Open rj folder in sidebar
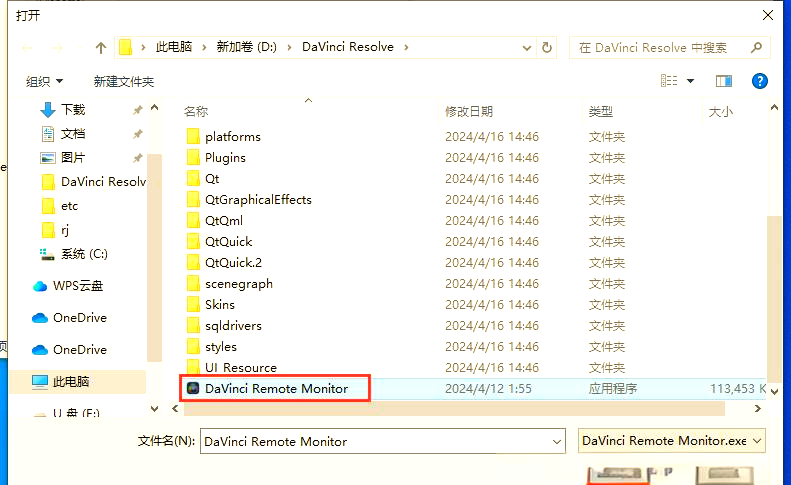This screenshot has height=485, width=791. tap(65, 230)
